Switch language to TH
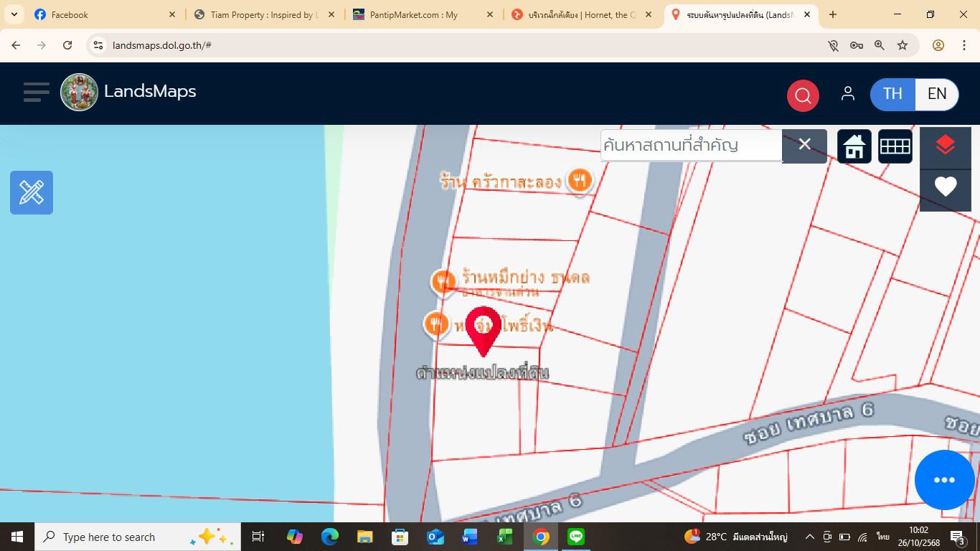The width and height of the screenshot is (980, 551). [892, 94]
